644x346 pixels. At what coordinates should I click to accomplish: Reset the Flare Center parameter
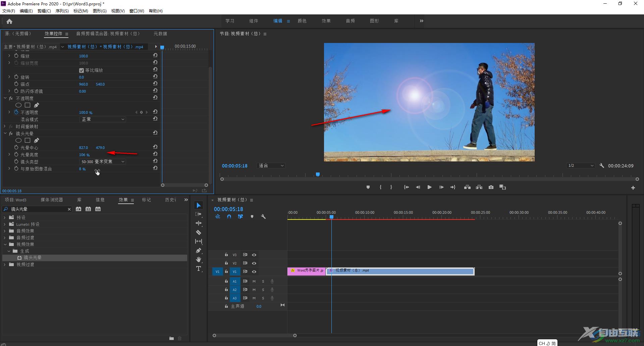(155, 147)
